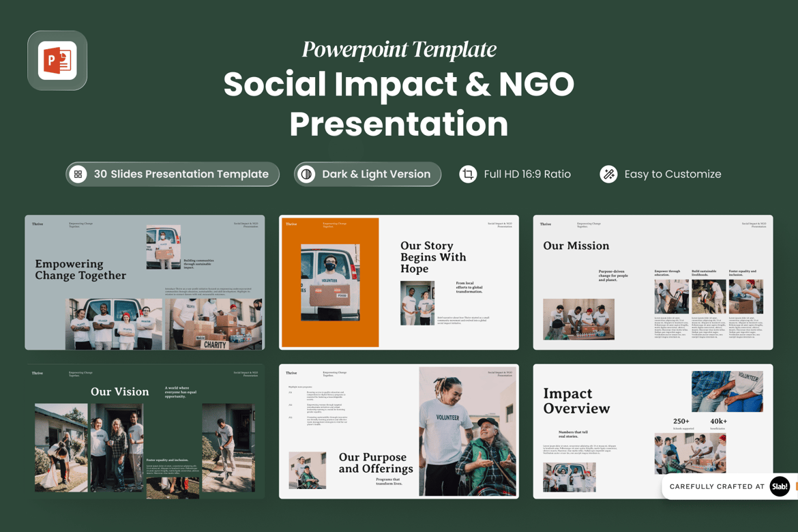
Task: Click the Full HD 16:9 Ratio label
Action: [x=527, y=174]
